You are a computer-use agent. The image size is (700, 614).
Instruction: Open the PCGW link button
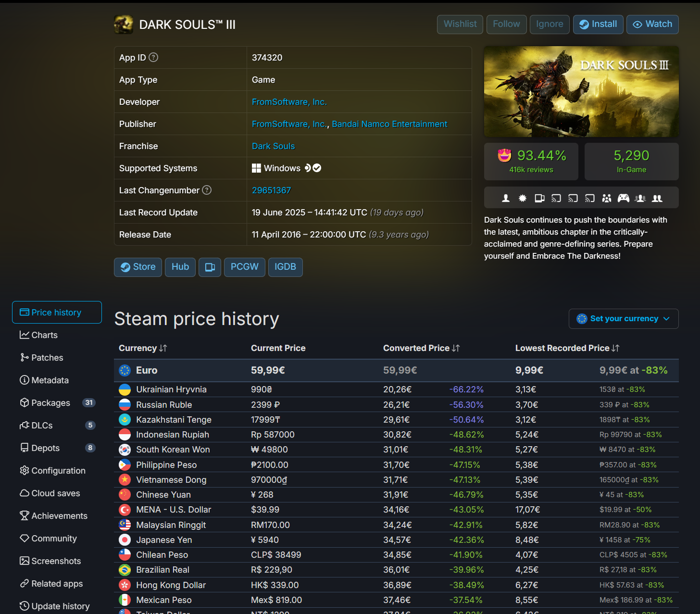click(245, 267)
